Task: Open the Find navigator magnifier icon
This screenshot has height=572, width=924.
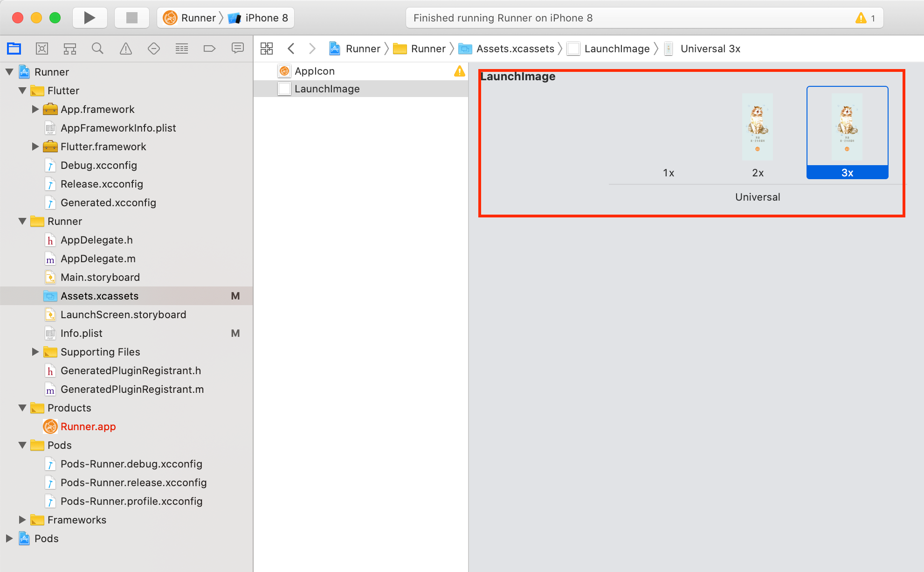Action: tap(97, 49)
